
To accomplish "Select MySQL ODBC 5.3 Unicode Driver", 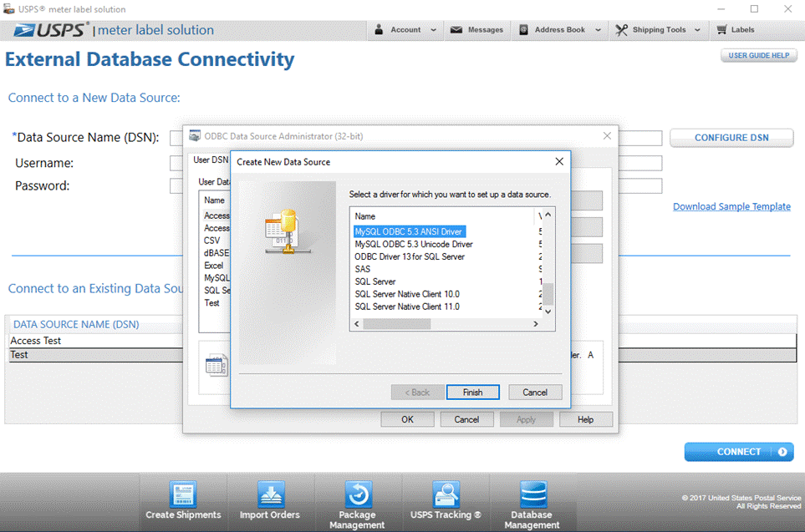I will tap(414, 244).
